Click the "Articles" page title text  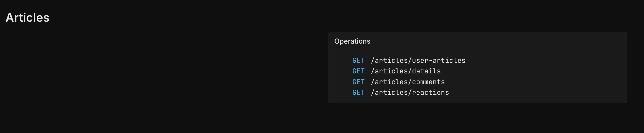click(28, 17)
